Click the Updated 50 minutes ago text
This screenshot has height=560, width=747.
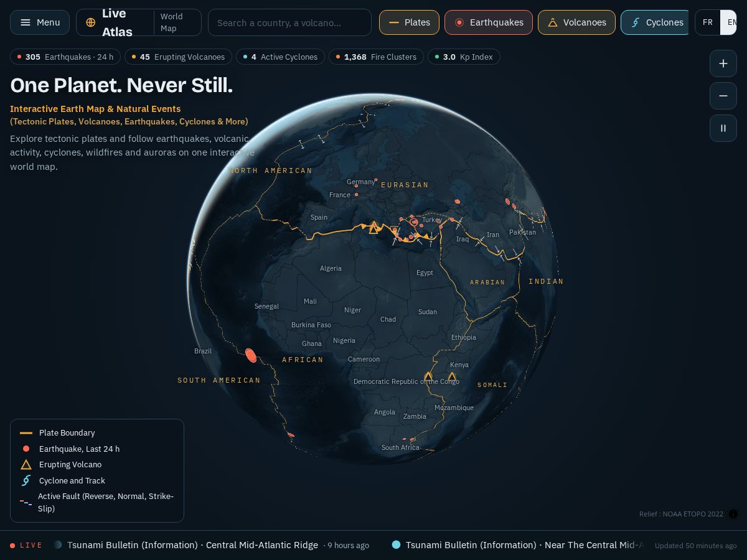click(x=695, y=546)
